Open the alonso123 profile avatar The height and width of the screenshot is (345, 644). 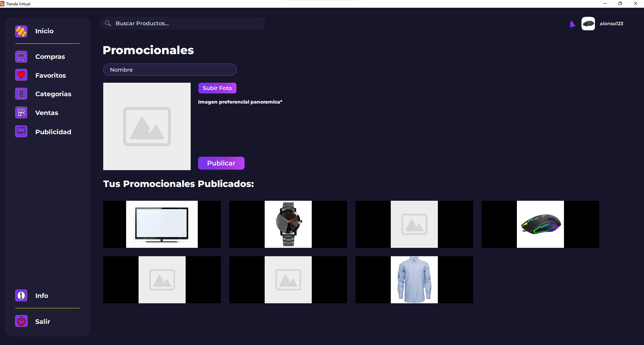[x=588, y=24]
